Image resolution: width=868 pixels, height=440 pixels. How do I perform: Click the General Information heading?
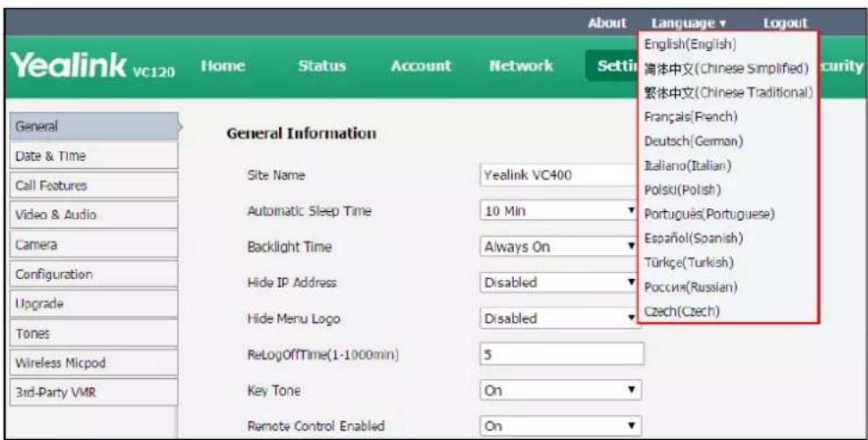click(301, 133)
